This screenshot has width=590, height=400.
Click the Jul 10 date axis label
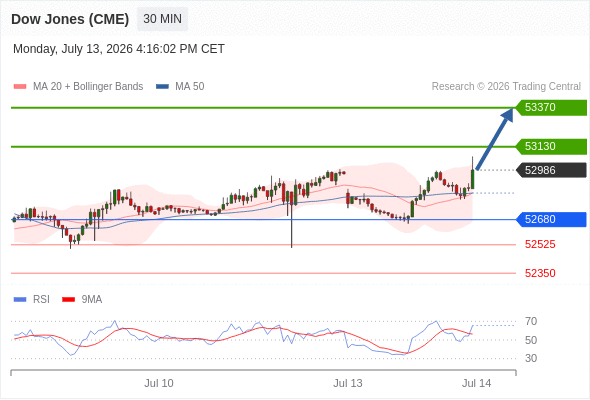point(159,383)
